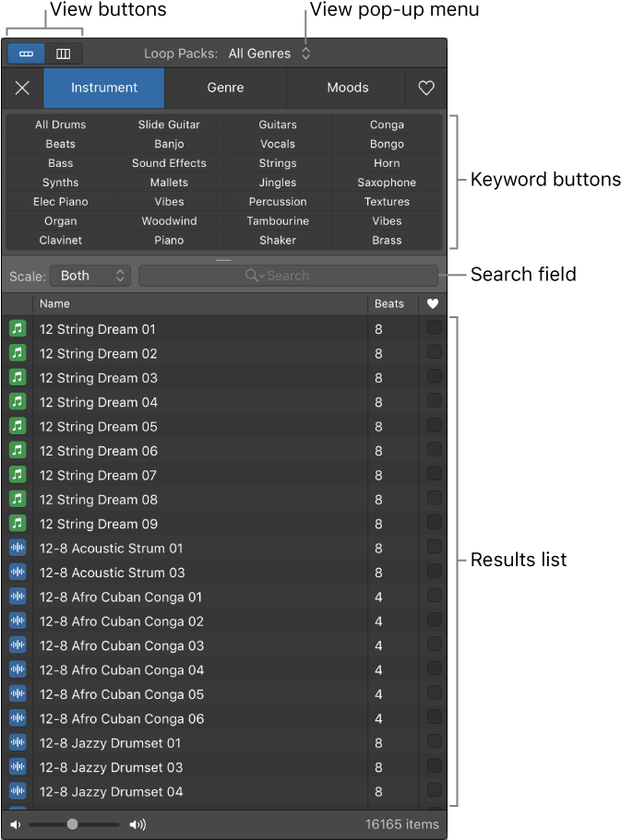The image size is (621, 840).
Task: Click blue audio icon for Afro Cuban Conga 05
Action: tap(18, 693)
